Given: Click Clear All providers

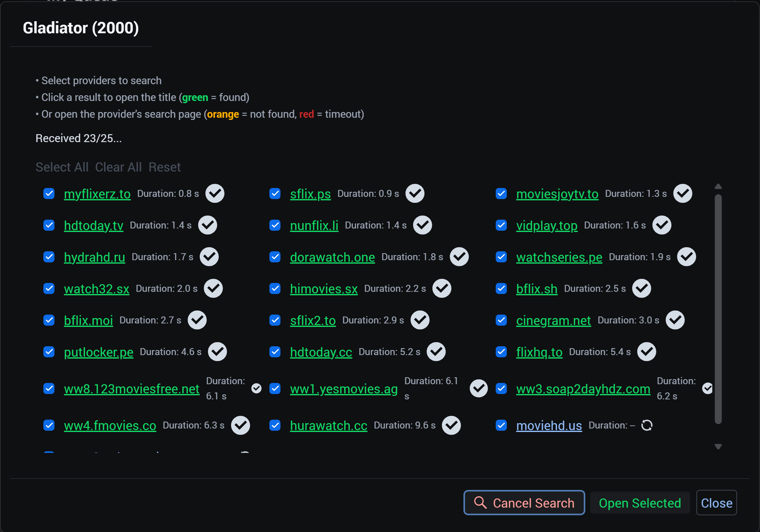Looking at the screenshot, I should point(118,167).
